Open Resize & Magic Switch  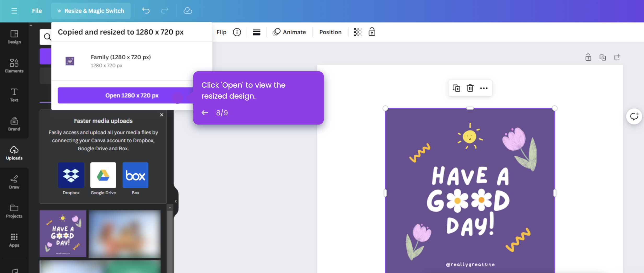(91, 11)
